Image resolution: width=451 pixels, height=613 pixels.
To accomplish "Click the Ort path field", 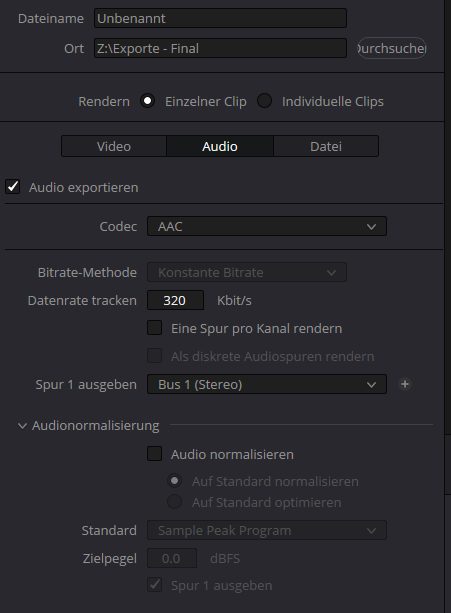I will (x=220, y=48).
